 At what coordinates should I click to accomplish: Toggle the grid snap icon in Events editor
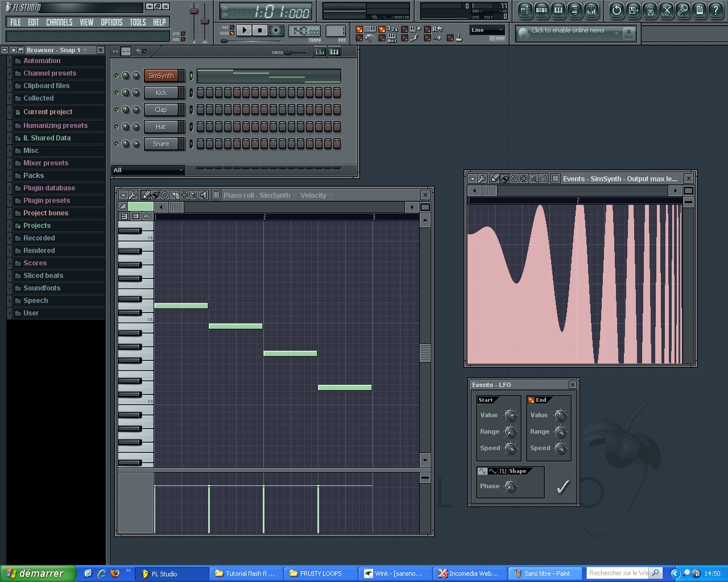tap(556, 178)
